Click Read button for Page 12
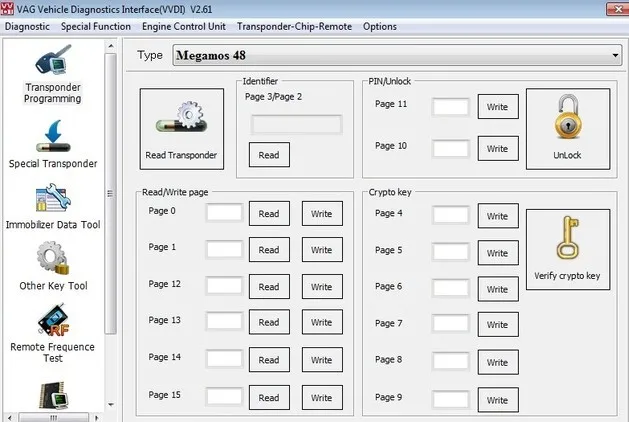Screen dimensions: 629x422 [x=269, y=286]
